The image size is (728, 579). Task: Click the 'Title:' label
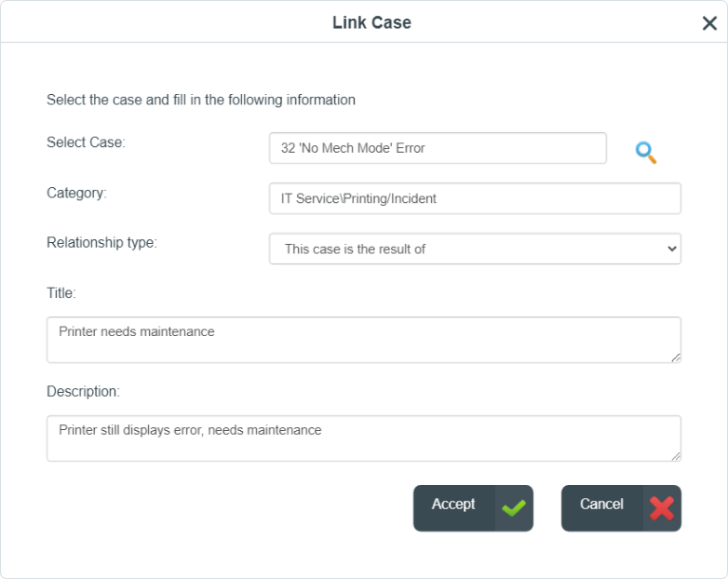click(61, 293)
